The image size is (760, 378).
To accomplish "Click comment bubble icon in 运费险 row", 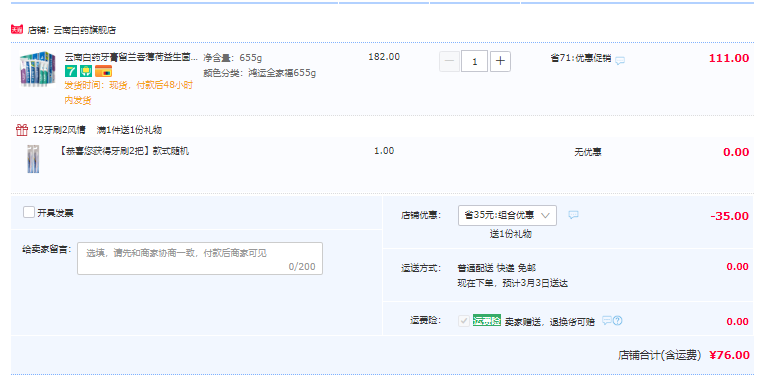I will click(x=607, y=320).
